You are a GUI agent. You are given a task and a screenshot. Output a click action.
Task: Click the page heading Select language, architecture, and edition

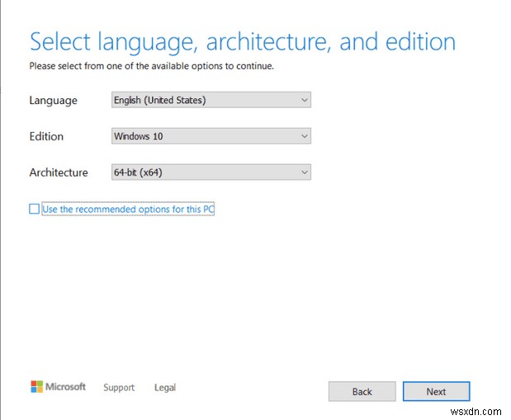(243, 42)
